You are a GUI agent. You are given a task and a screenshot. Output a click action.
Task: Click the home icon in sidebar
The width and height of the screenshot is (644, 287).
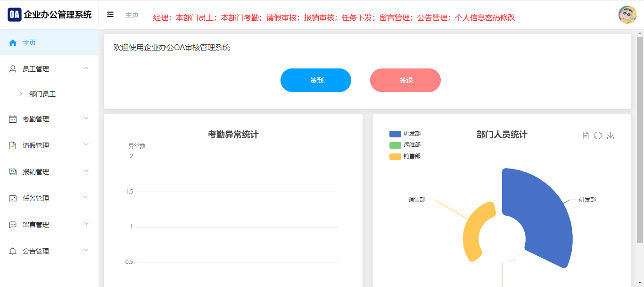13,42
